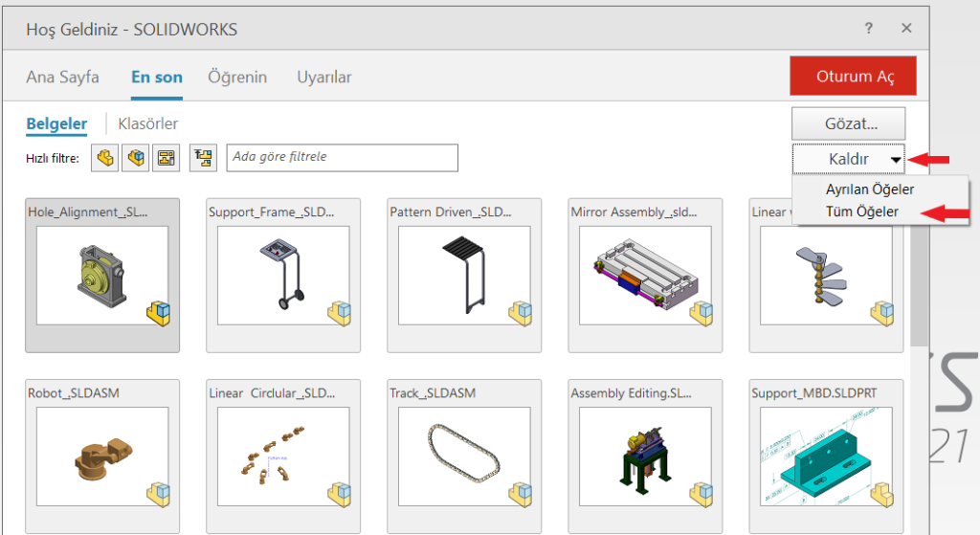980x535 pixels.
Task: Click the assembly icon on Pattern Driven tile
Action: tap(520, 312)
